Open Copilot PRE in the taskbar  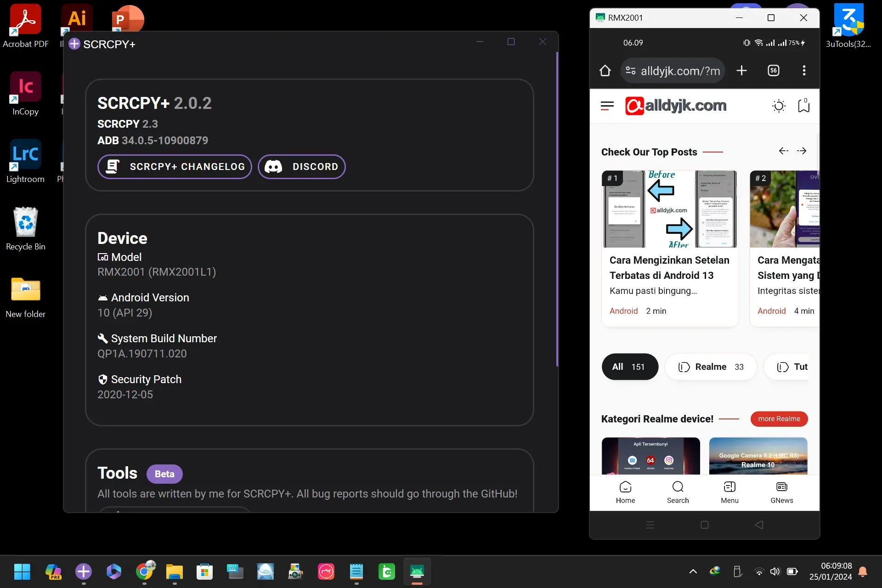pyautogui.click(x=53, y=572)
